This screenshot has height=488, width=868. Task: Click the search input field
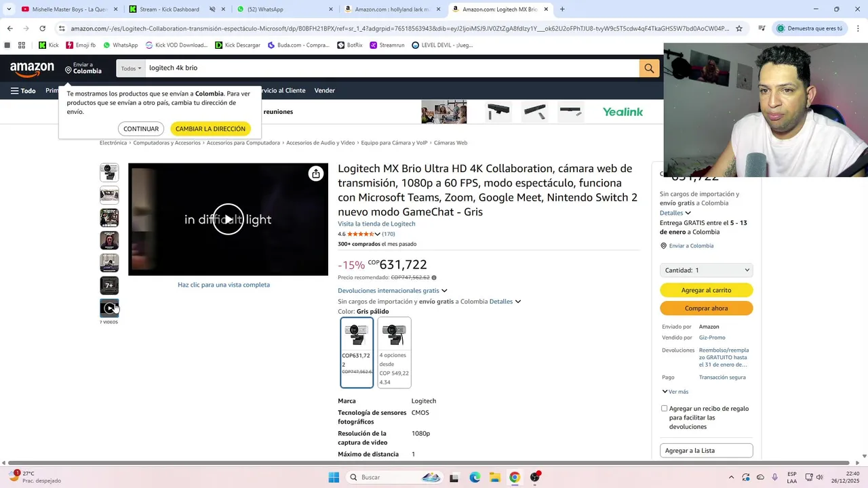tap(392, 68)
